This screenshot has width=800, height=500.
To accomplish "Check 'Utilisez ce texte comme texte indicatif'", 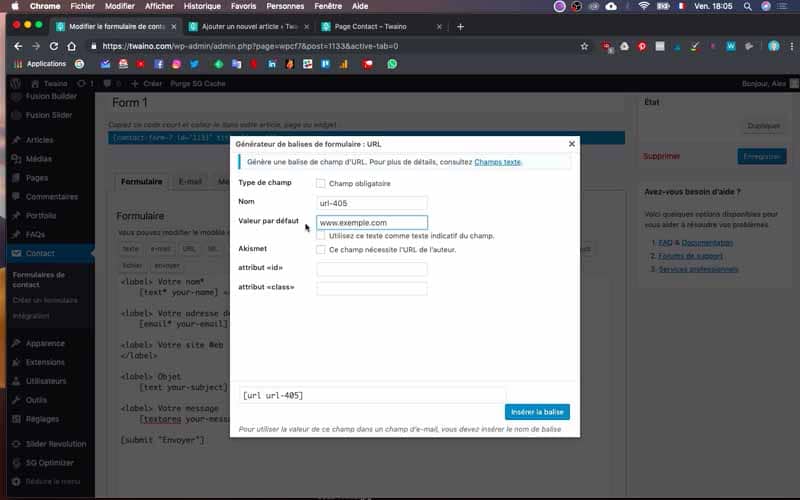I will point(320,236).
